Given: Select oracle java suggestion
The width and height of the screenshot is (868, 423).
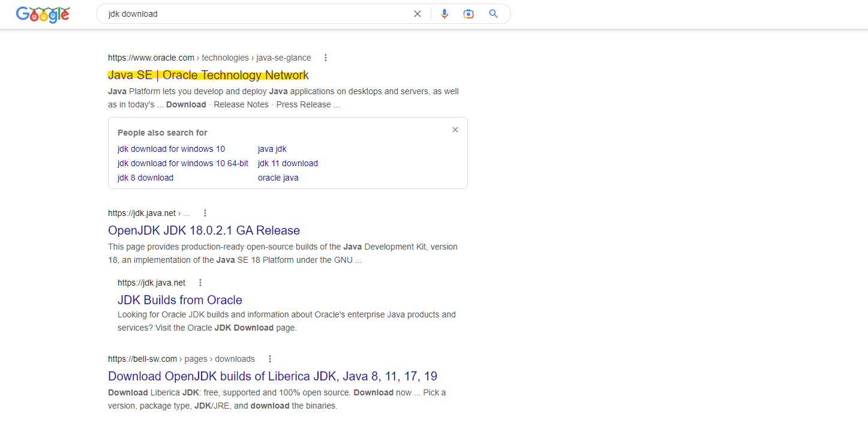Looking at the screenshot, I should pos(278,178).
